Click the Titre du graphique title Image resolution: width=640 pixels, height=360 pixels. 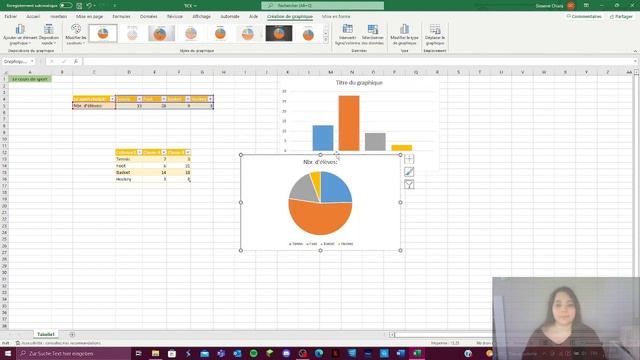click(359, 82)
